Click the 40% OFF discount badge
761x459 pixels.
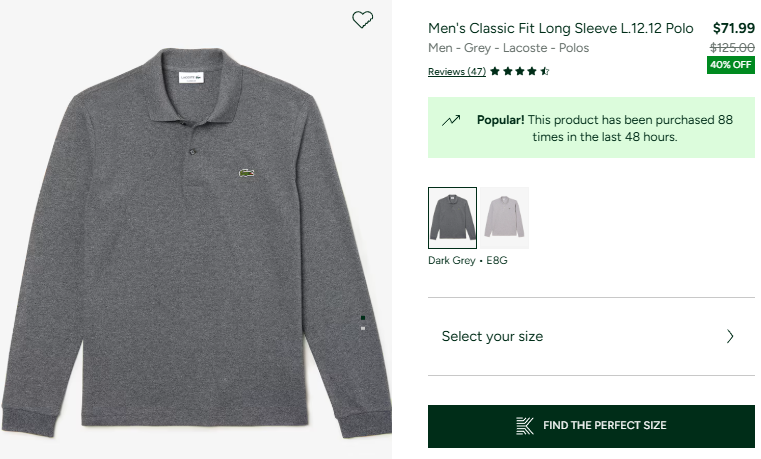pos(730,65)
